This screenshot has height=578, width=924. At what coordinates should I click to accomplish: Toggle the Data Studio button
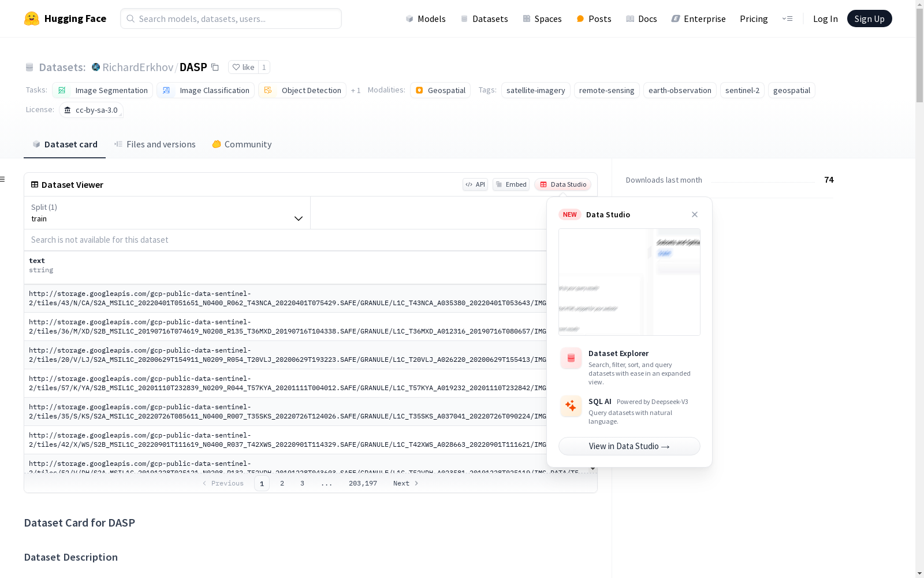(563, 184)
